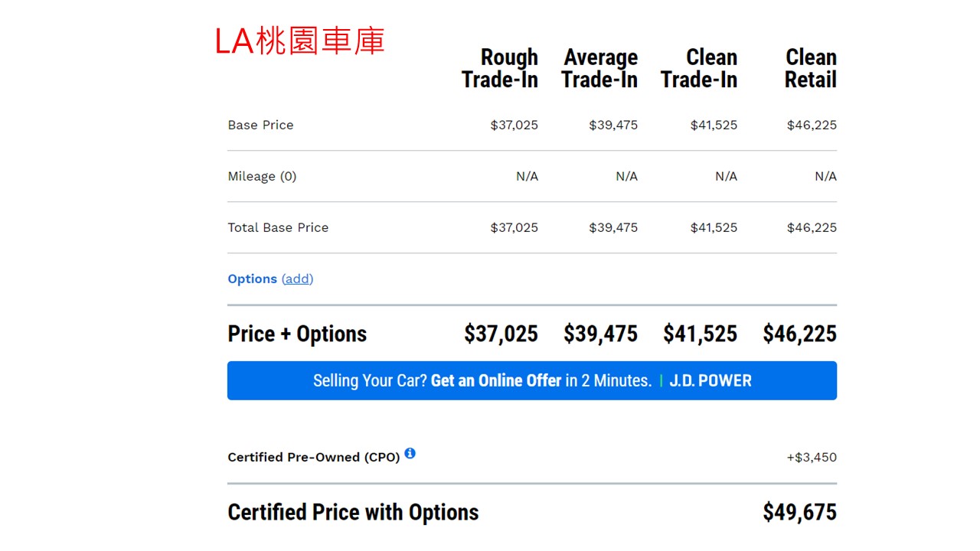
Task: Click the CPO info icon
Action: [x=410, y=453]
